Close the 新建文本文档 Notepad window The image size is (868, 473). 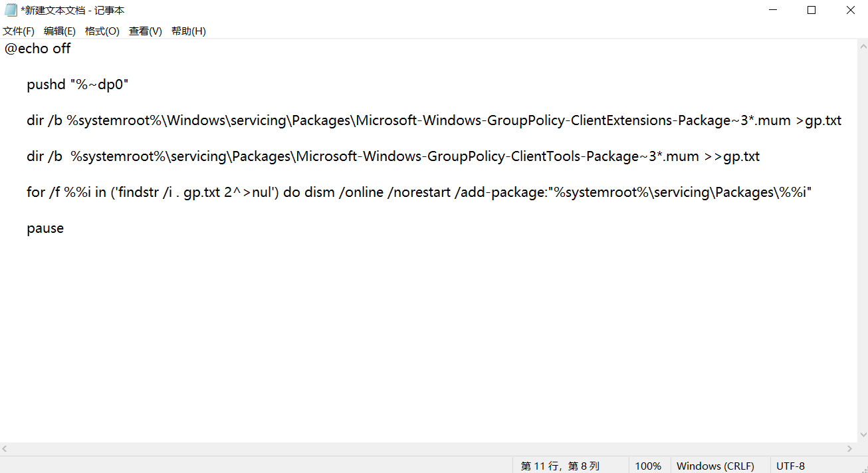click(850, 10)
